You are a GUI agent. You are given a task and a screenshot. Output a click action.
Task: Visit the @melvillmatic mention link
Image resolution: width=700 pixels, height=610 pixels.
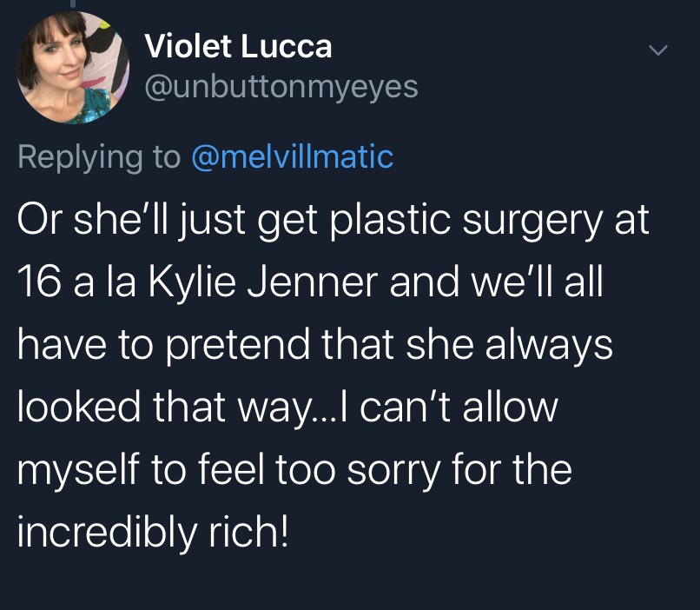(x=290, y=157)
